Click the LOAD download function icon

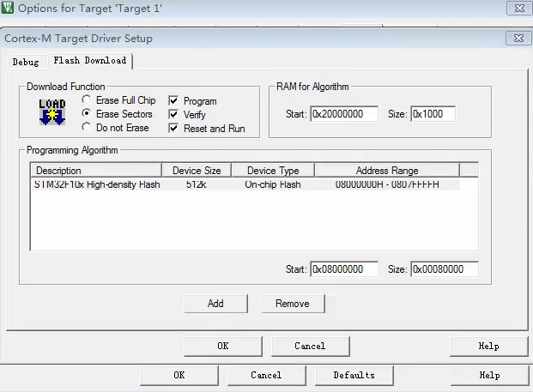52,112
